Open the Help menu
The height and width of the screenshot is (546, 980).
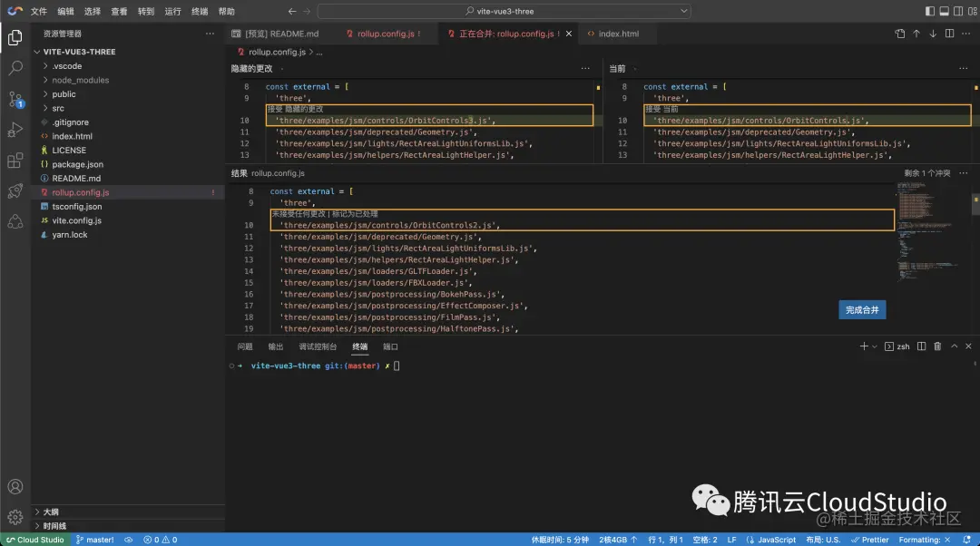(x=226, y=11)
